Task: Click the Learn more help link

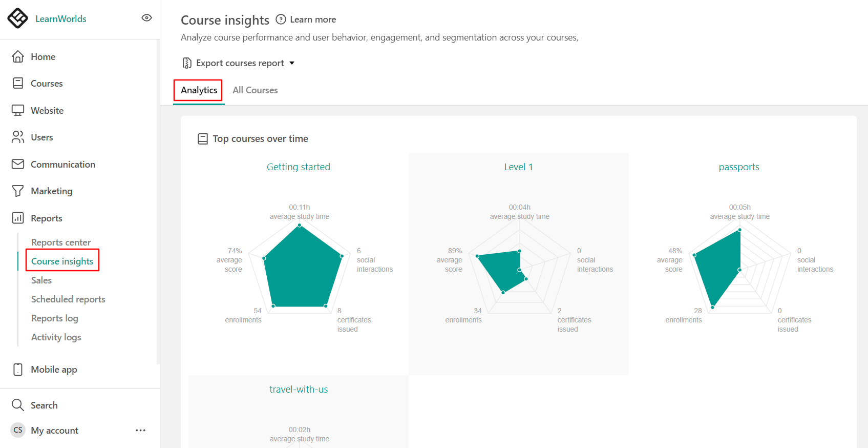Action: [313, 19]
